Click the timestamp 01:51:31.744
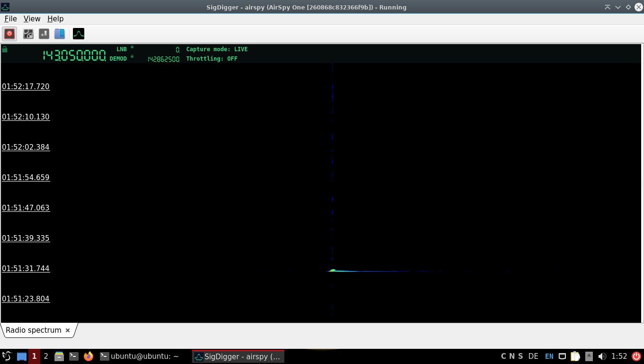Viewport: 644px width, 364px height. point(26,268)
